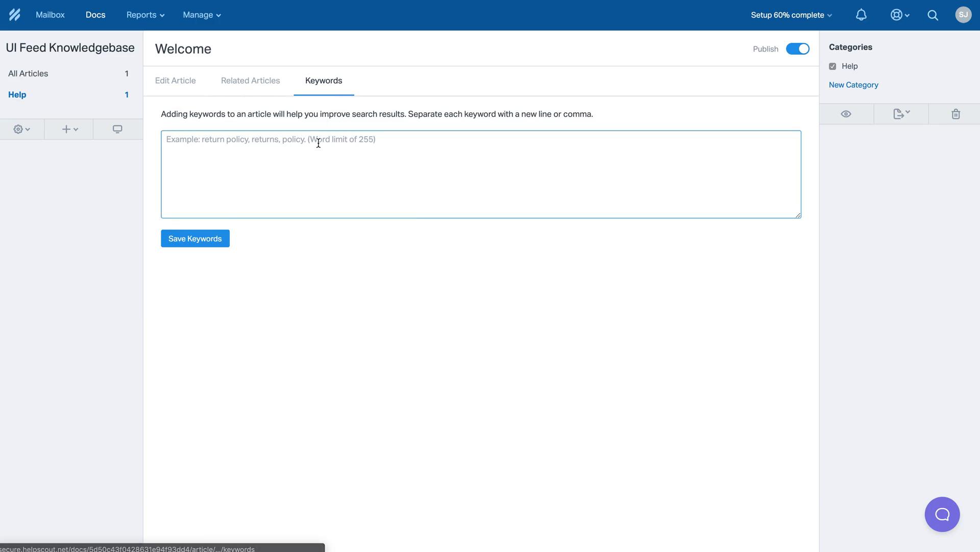Click the search magnifier icon
The width and height of the screenshot is (980, 552).
click(x=935, y=15)
